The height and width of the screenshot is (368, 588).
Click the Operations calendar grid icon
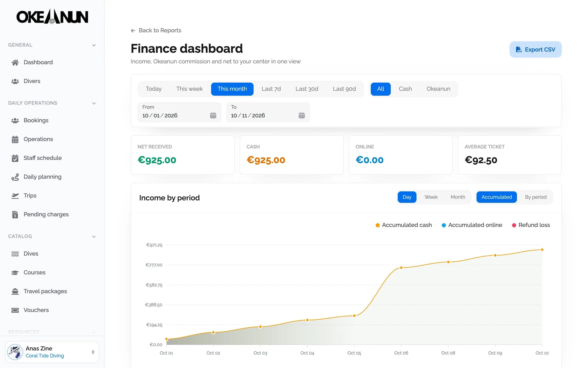coord(15,139)
